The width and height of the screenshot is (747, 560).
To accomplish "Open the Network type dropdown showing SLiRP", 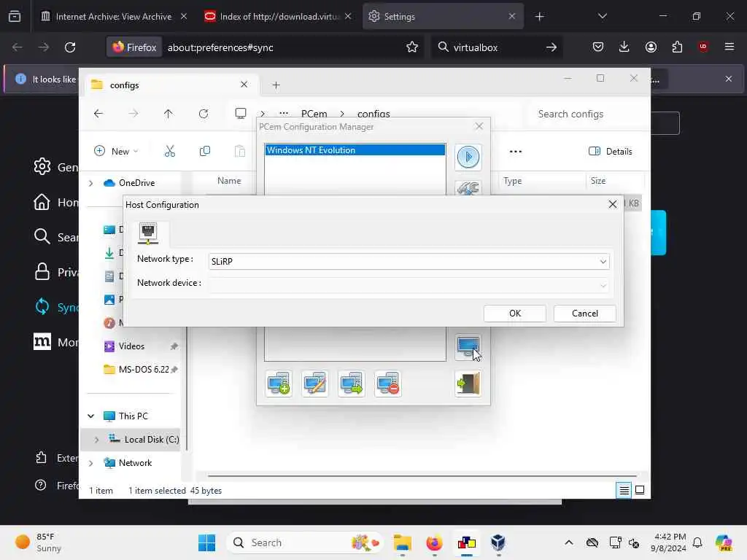I will [409, 262].
